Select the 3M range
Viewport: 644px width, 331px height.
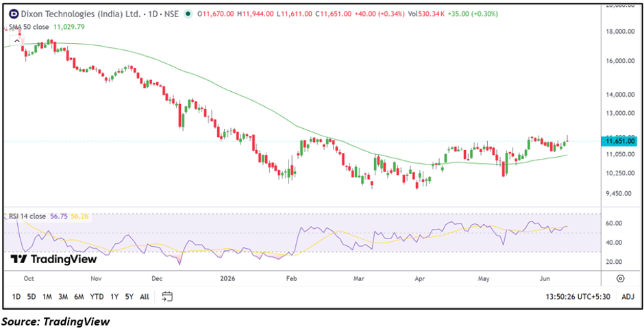click(x=63, y=296)
